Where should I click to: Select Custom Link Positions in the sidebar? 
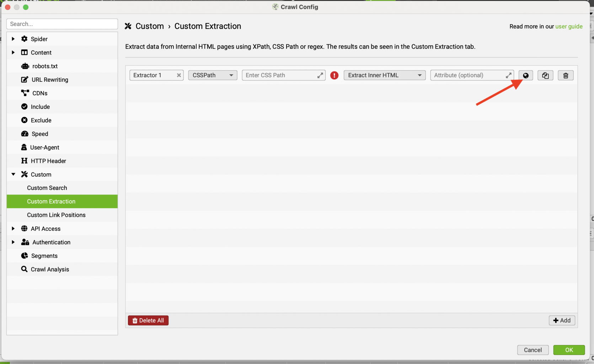[x=62, y=215]
